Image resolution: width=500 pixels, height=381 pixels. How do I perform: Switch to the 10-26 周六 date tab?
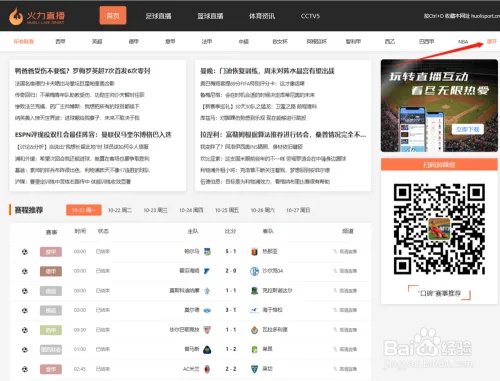coord(262,210)
